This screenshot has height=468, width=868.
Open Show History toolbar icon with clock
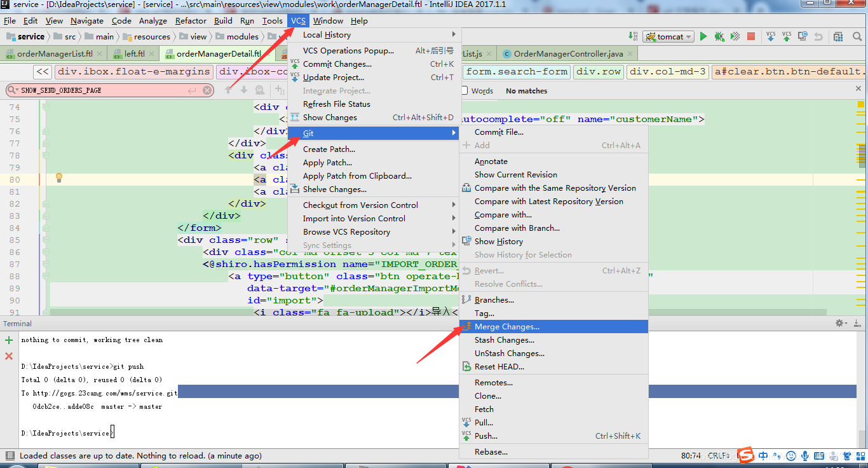tap(803, 37)
